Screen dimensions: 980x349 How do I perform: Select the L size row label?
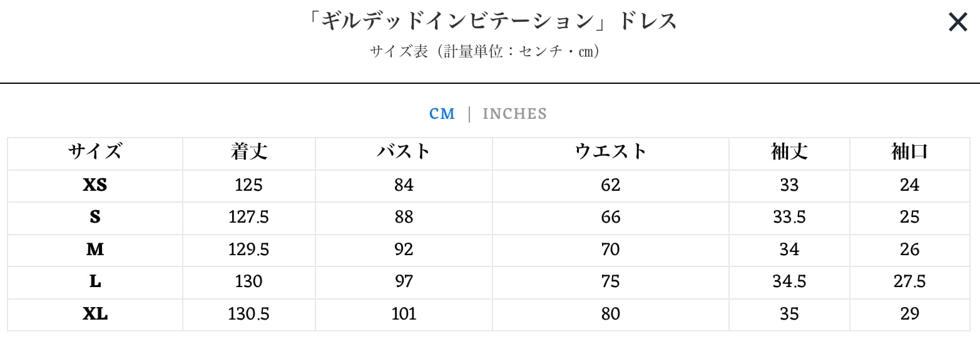(x=95, y=281)
